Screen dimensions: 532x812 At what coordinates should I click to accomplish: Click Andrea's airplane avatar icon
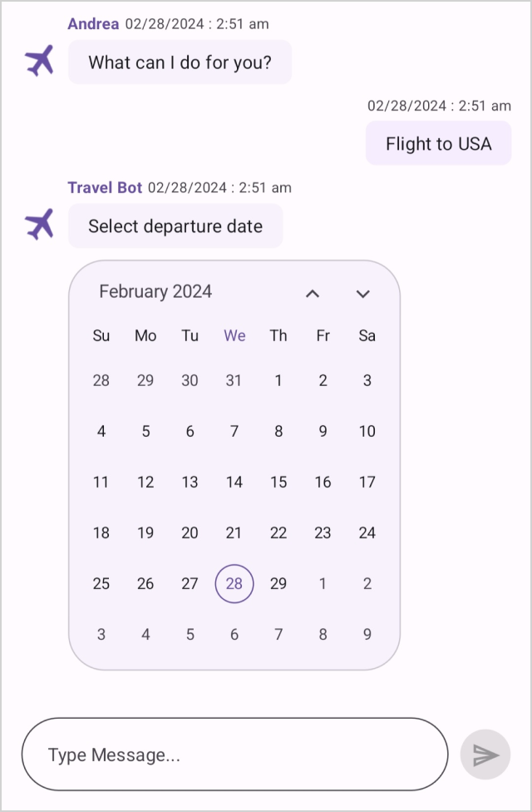click(39, 60)
